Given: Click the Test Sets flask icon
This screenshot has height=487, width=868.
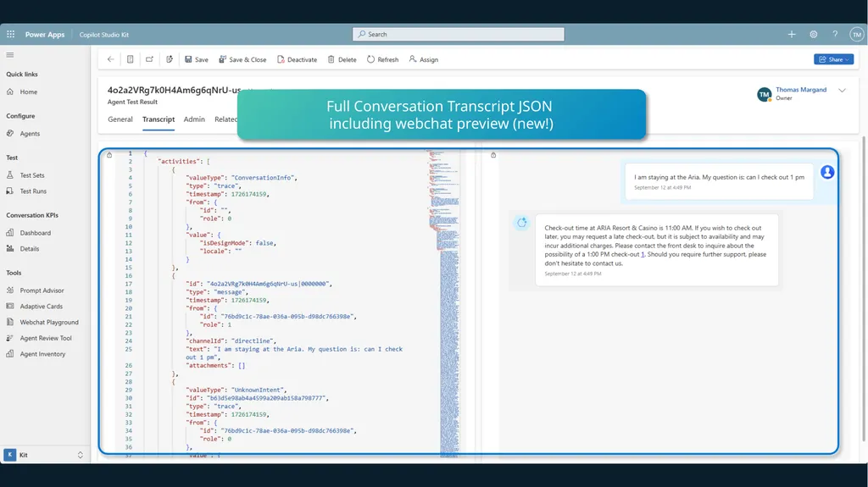Looking at the screenshot, I should click(10, 174).
